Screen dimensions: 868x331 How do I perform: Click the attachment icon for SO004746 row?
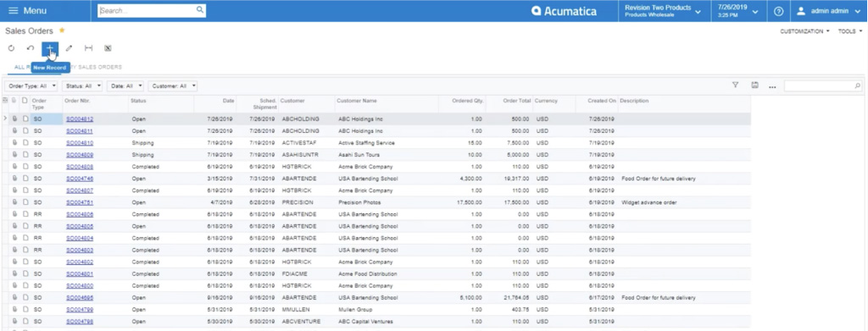click(x=15, y=179)
